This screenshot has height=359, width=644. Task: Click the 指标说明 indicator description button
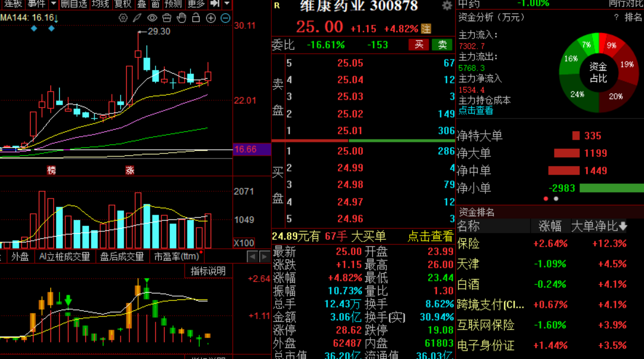tap(208, 271)
